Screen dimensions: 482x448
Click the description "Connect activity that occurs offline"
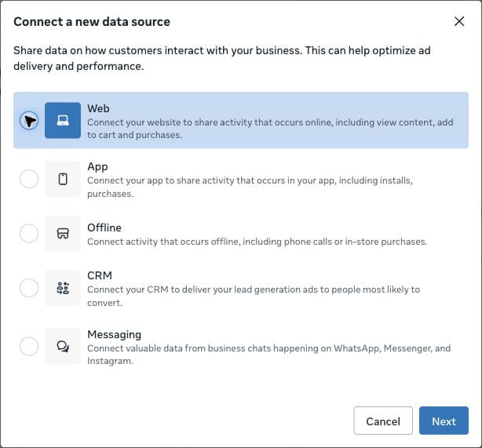[257, 242]
